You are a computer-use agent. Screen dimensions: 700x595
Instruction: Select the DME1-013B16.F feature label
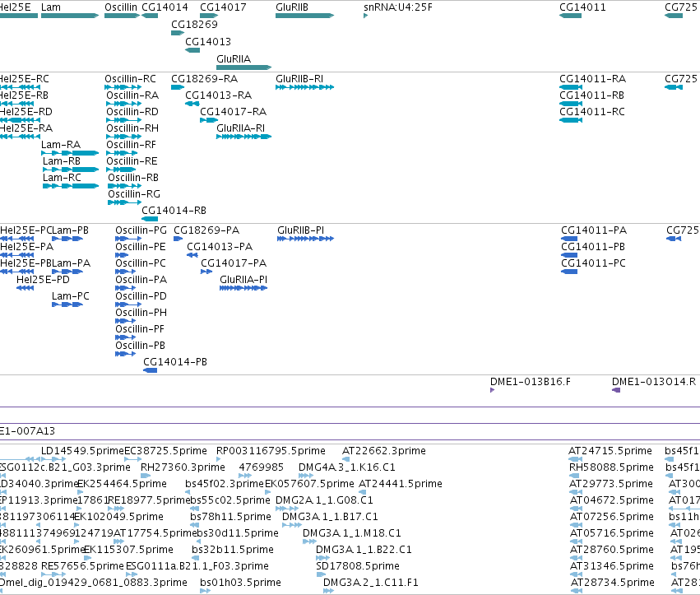point(531,382)
